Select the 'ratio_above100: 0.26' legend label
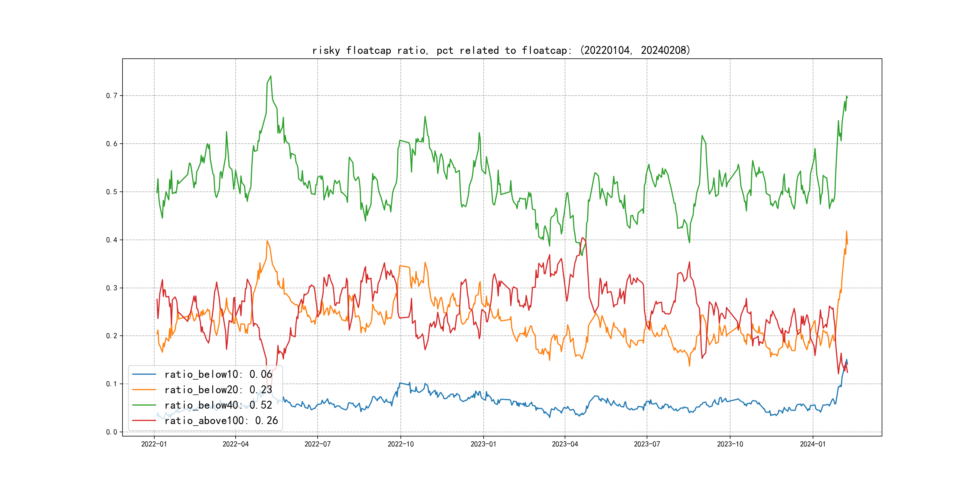Screen dimensions: 980x490 (221, 420)
